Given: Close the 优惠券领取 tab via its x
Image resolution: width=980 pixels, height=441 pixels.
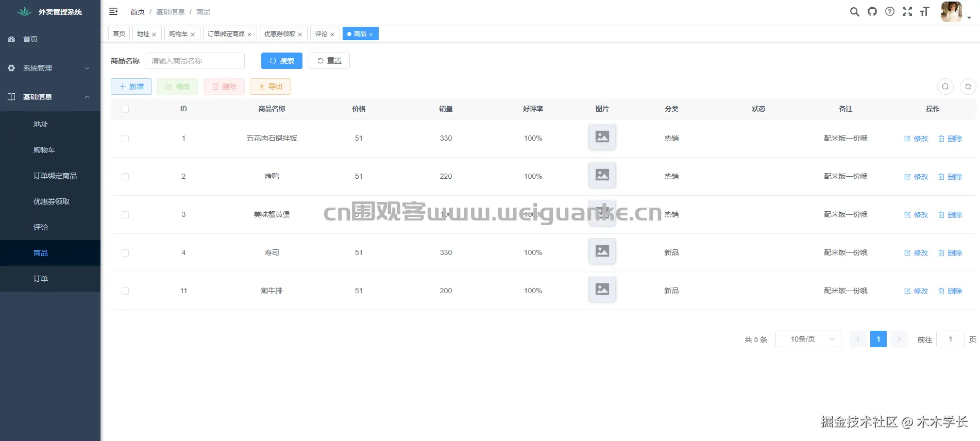Looking at the screenshot, I should pos(299,35).
